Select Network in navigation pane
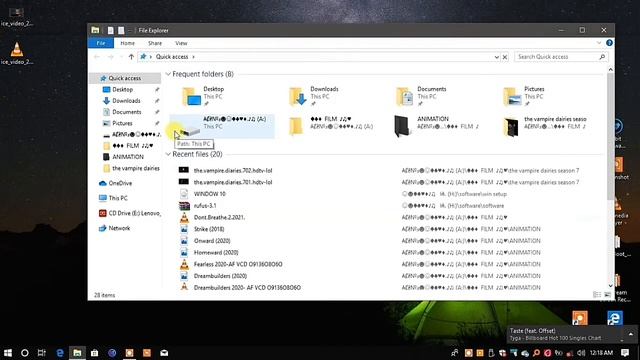This screenshot has height=360, width=640. (x=119, y=228)
